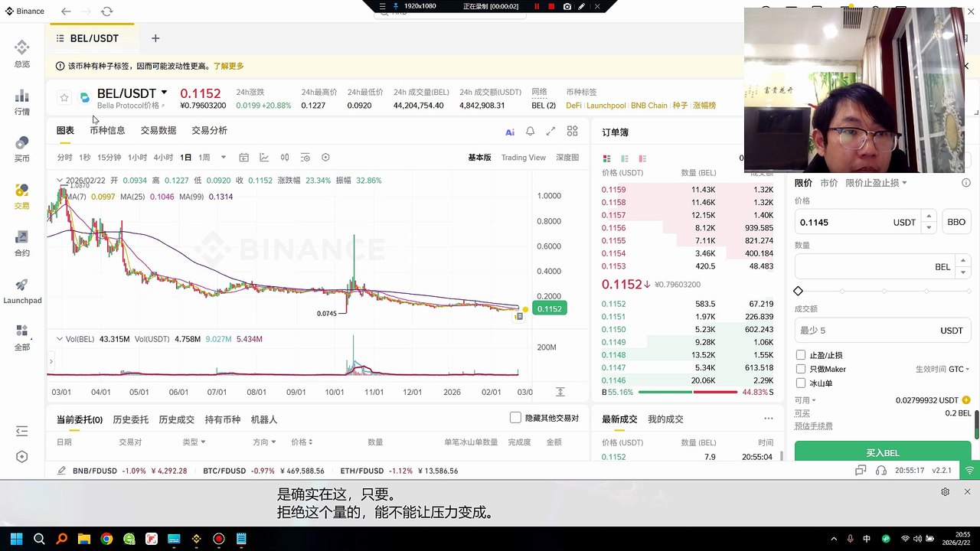Tick the 只做Maker checkbox
Image resolution: width=980 pixels, height=551 pixels.
tap(801, 369)
